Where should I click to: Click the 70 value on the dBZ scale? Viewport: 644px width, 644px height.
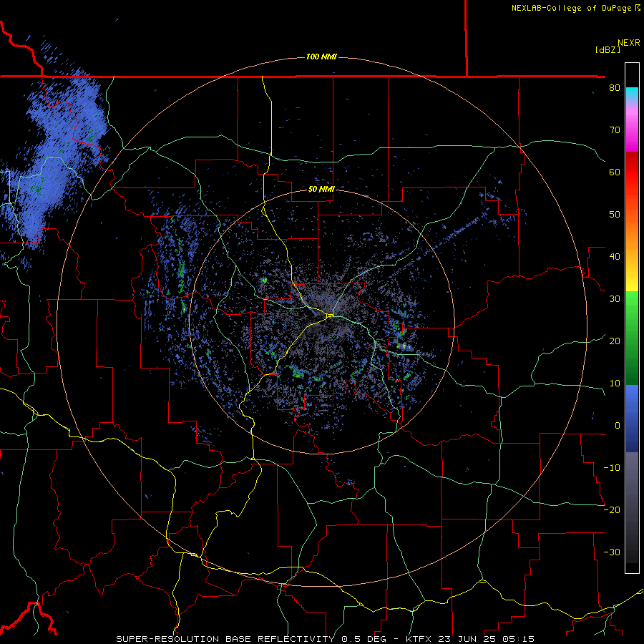pyautogui.click(x=615, y=131)
